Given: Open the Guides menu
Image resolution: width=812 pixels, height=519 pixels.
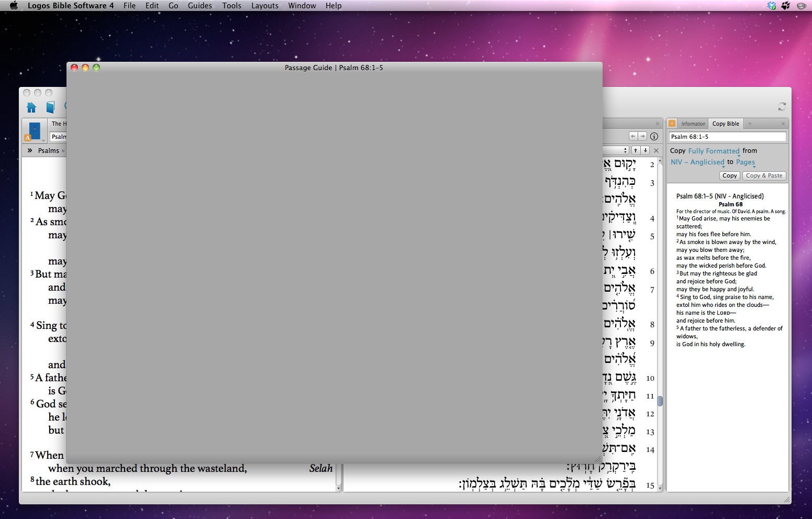Looking at the screenshot, I should pos(200,6).
